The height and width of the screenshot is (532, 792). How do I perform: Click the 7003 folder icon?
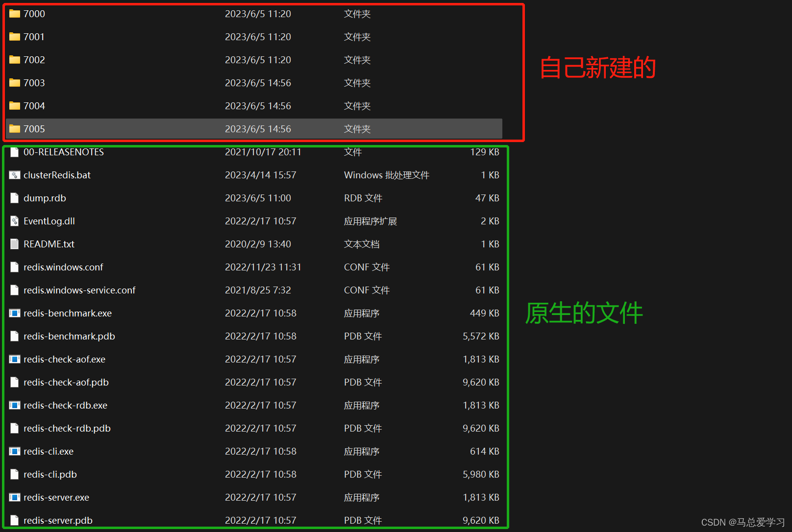pyautogui.click(x=15, y=83)
